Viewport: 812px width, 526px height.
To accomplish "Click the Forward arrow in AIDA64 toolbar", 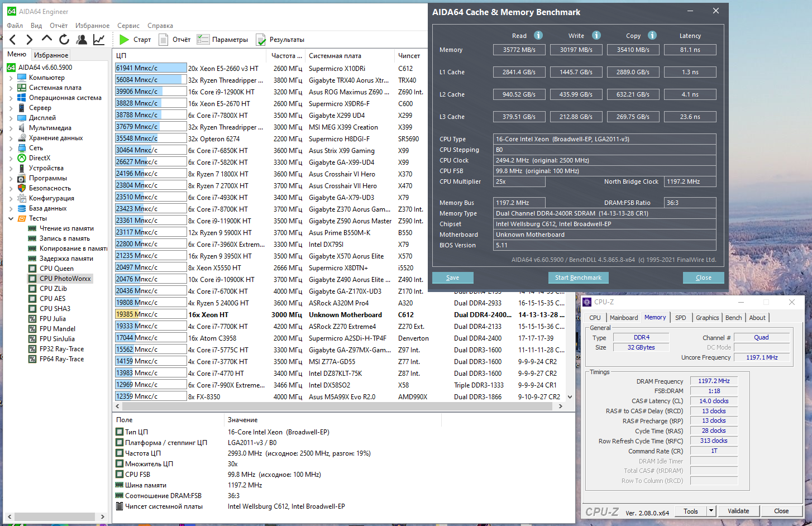I will (30, 40).
